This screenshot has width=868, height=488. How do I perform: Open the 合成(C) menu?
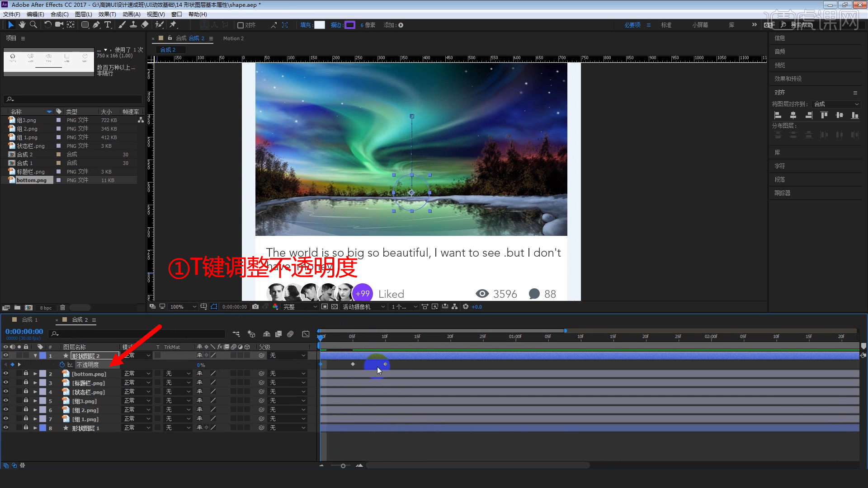60,14
